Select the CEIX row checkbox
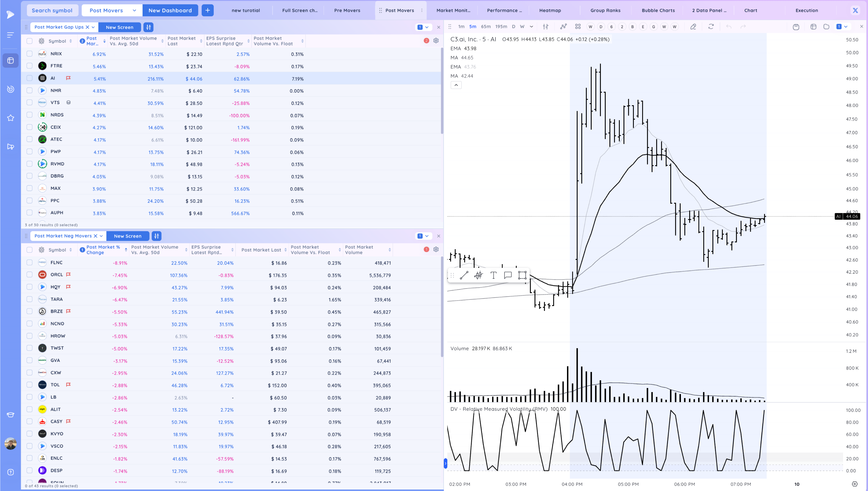The width and height of the screenshot is (868, 491). tap(30, 127)
